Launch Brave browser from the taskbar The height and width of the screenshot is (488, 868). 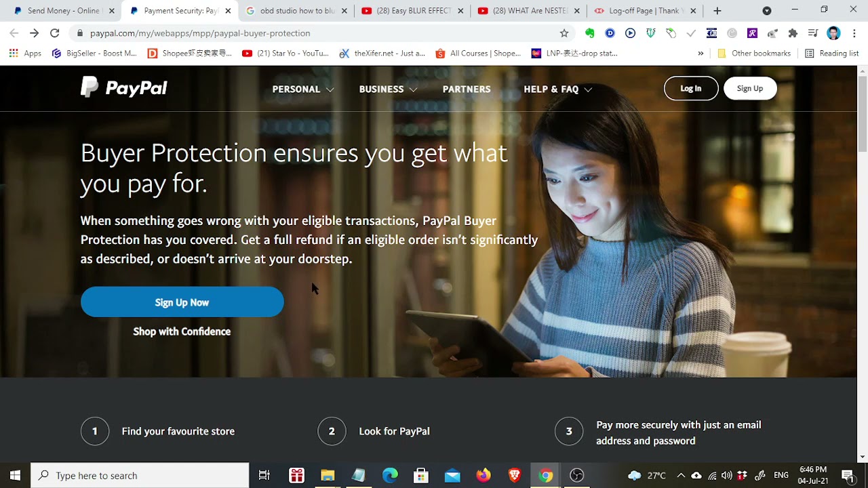515,475
